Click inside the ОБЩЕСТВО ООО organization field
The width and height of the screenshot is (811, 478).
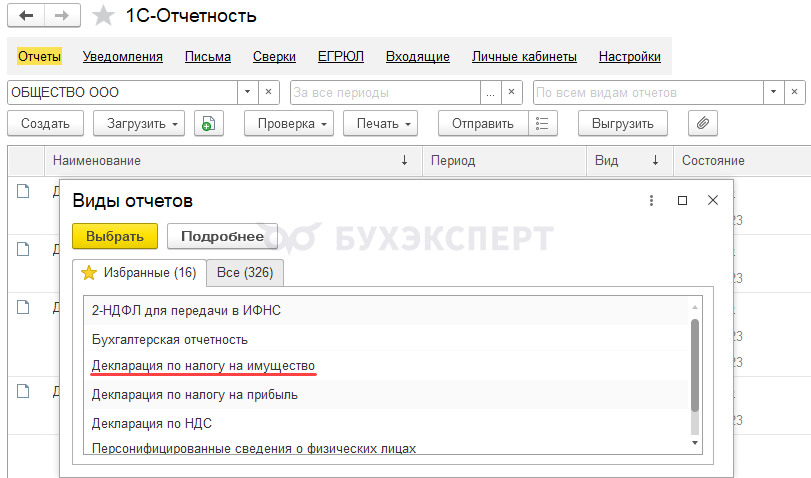coord(123,92)
